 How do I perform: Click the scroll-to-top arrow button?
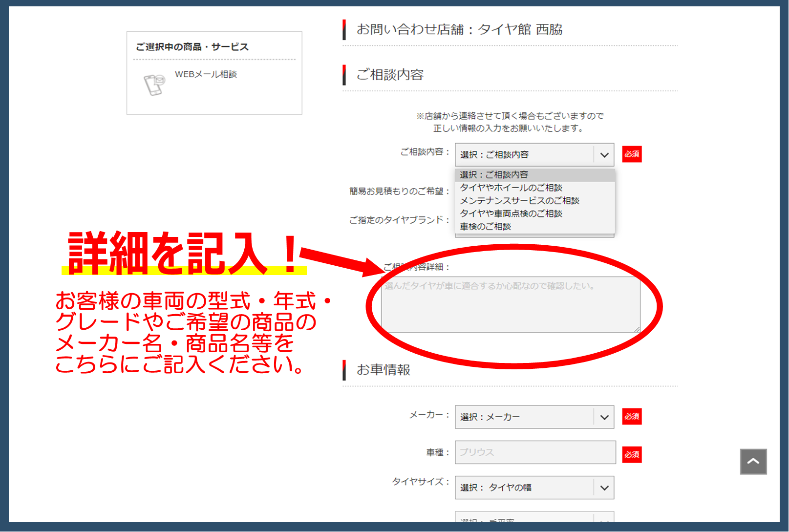click(x=753, y=461)
